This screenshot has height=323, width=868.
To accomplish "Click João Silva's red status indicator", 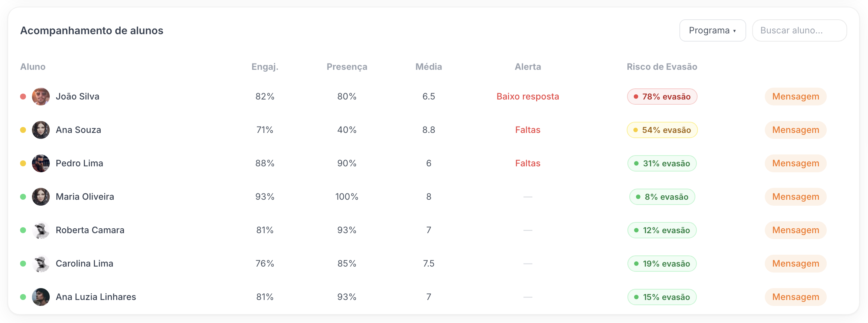I will coord(23,96).
